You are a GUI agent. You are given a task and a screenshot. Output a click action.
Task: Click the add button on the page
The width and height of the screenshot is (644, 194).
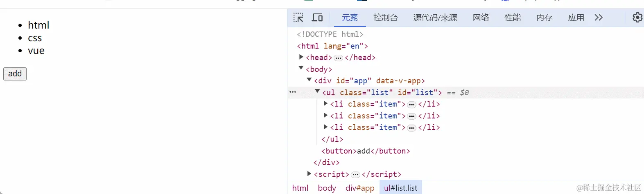tap(15, 74)
